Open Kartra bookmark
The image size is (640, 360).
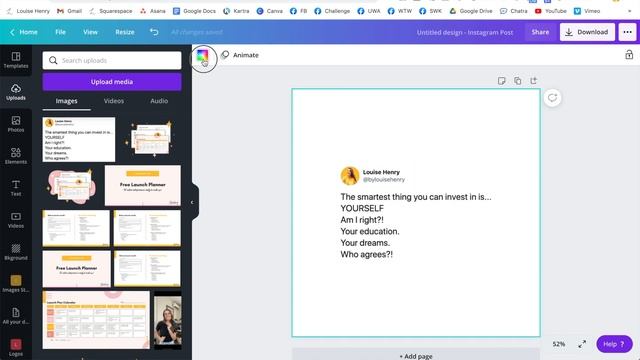236,11
